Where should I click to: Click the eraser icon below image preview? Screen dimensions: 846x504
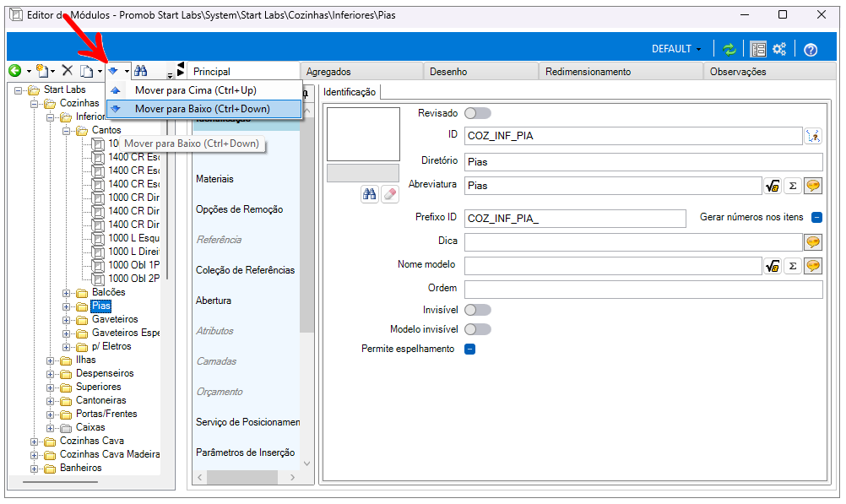point(389,194)
